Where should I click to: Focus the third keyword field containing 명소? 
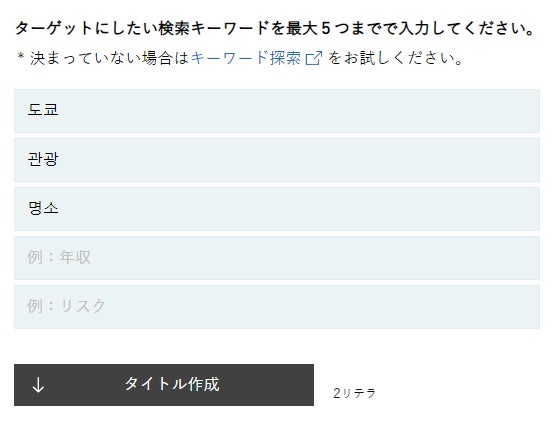point(277,209)
